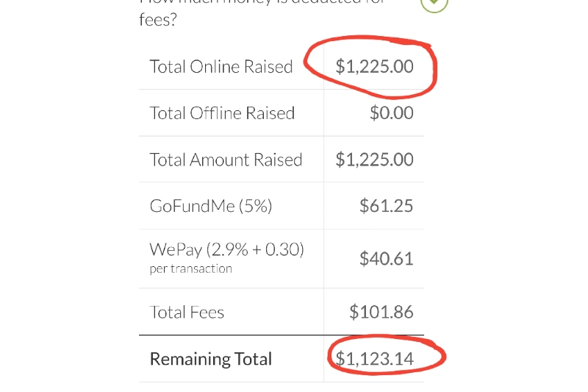Select the "per transaction" subtext
588x392 pixels.
pyautogui.click(x=191, y=269)
